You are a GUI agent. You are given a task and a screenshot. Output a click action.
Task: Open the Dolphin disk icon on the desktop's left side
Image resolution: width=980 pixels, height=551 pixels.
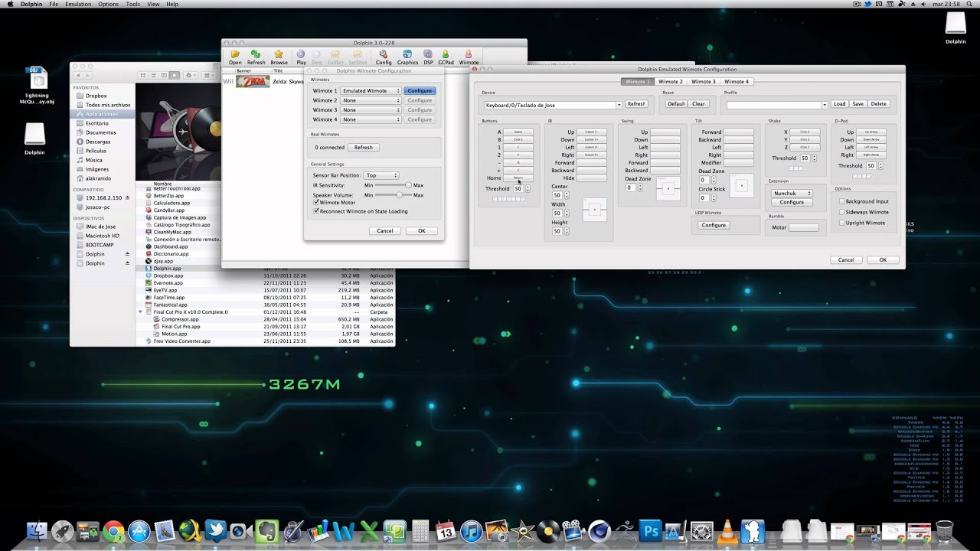(x=34, y=139)
